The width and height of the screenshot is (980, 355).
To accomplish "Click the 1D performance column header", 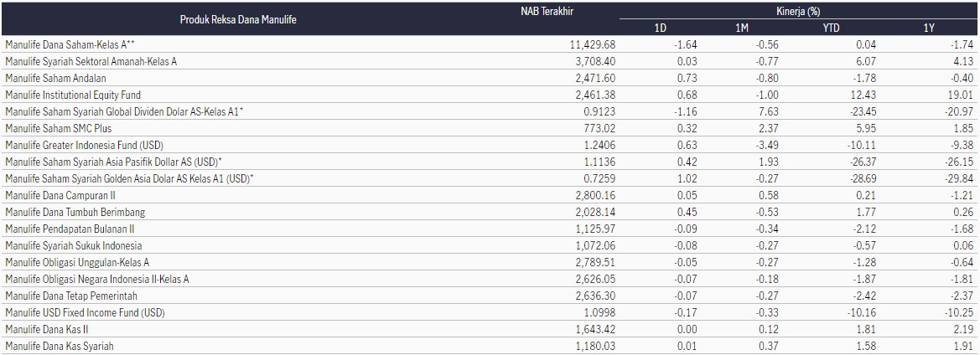I will click(x=660, y=28).
